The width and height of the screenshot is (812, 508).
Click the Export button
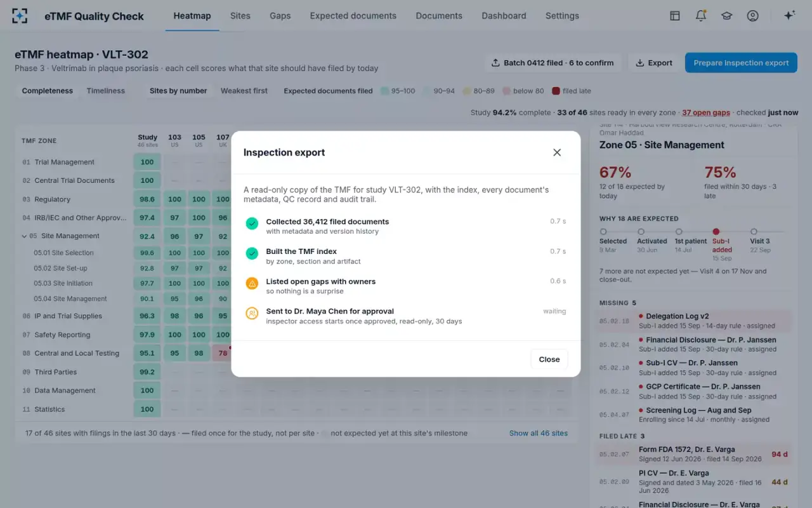click(653, 63)
